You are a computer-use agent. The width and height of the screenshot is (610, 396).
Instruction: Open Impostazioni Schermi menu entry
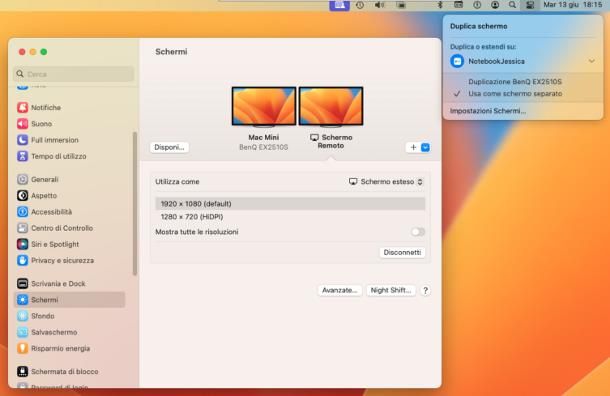(488, 111)
